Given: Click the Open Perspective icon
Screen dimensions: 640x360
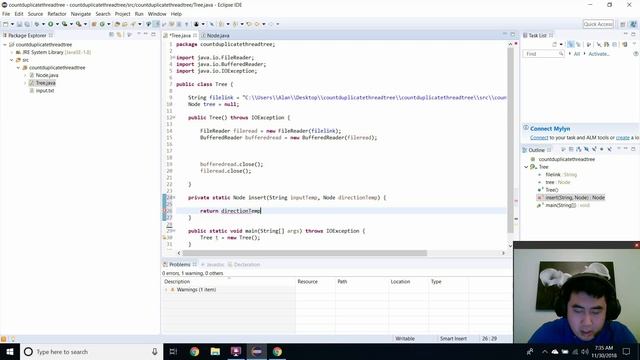Looking at the screenshot, I should (623, 24).
